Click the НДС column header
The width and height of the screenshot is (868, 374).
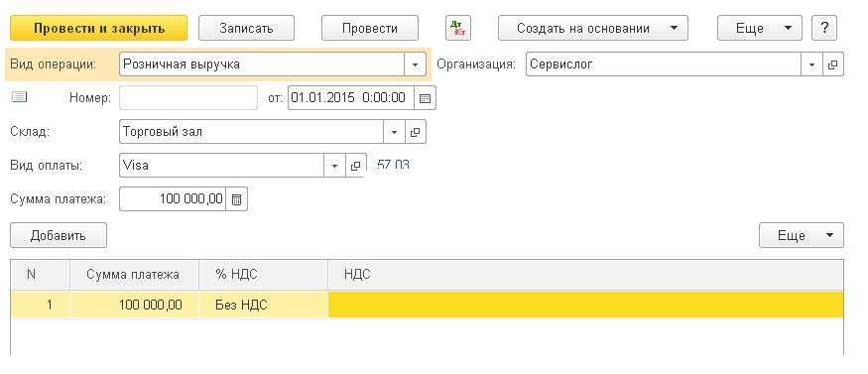coord(585,275)
